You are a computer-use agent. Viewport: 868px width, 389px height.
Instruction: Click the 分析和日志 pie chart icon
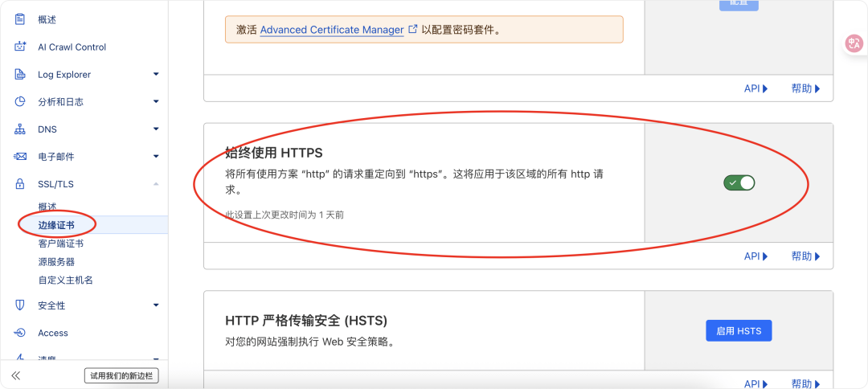pyautogui.click(x=20, y=102)
